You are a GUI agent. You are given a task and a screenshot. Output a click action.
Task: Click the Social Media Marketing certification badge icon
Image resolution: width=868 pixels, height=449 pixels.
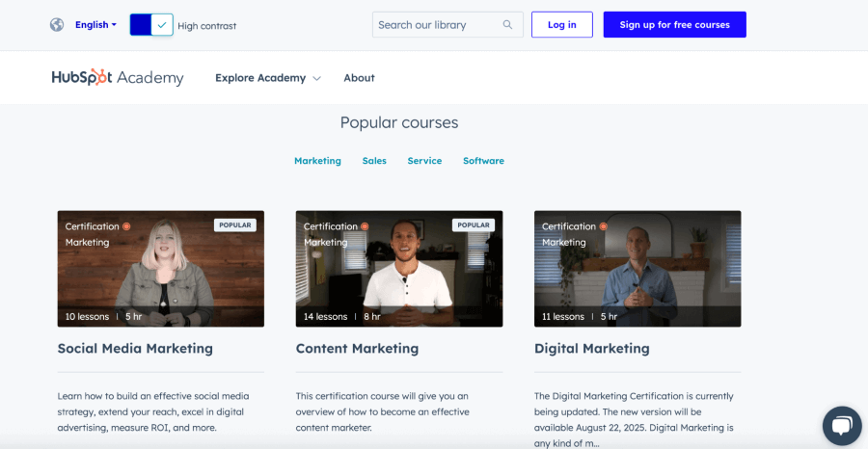point(126,226)
